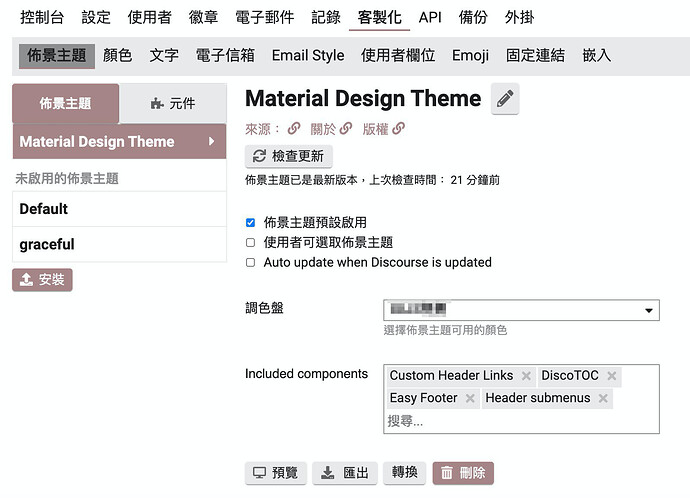The width and height of the screenshot is (690, 498).
Task: Open the 關於 about link
Action: pyautogui.click(x=331, y=129)
